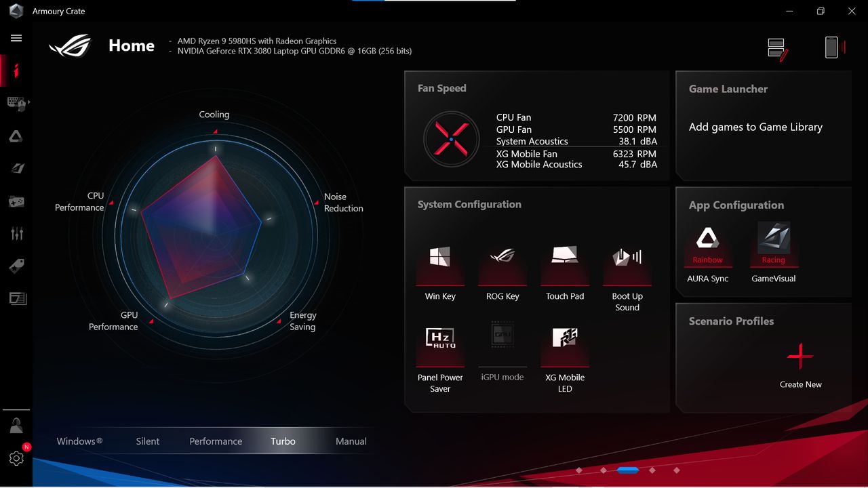Screen dimensions: 868x488
Task: Open GameVisual from the sidebar
Action: tap(16, 169)
